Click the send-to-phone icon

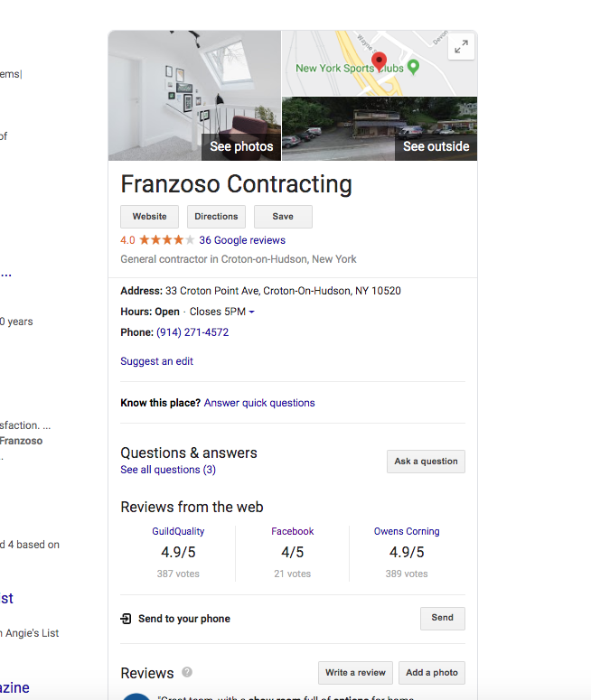(127, 619)
